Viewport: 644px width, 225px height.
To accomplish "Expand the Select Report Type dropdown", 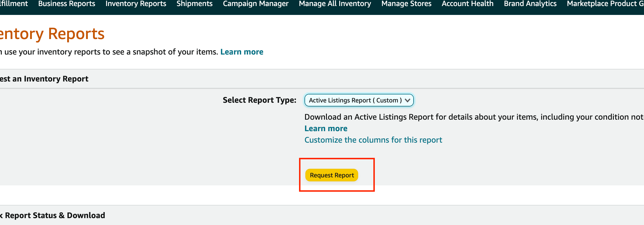I will tap(359, 100).
